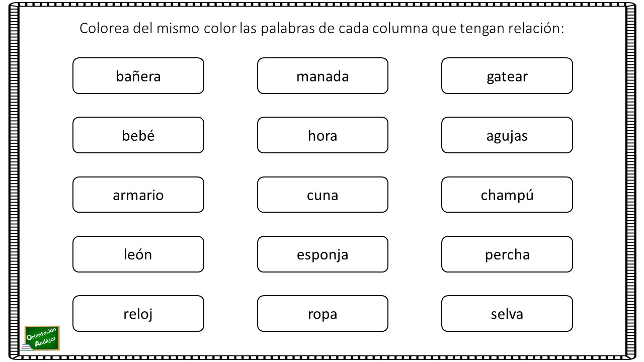This screenshot has width=644, height=362.
Task: Select the 'bañera' word box
Action: [138, 76]
